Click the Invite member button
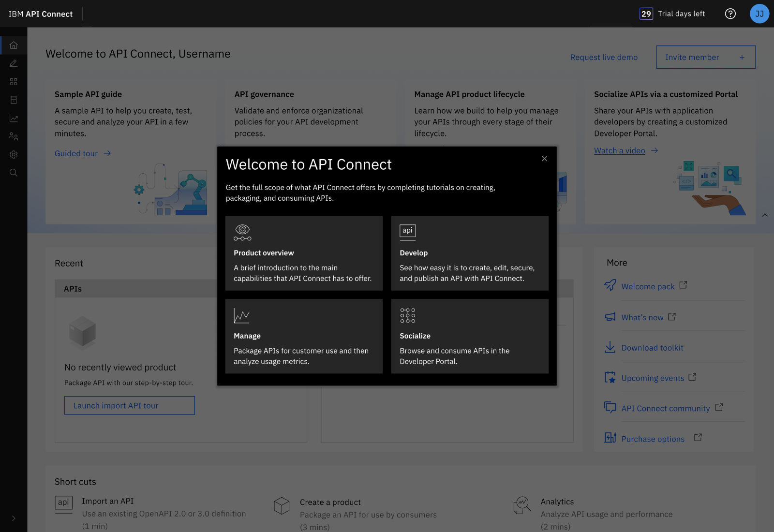774x532 pixels. point(706,57)
